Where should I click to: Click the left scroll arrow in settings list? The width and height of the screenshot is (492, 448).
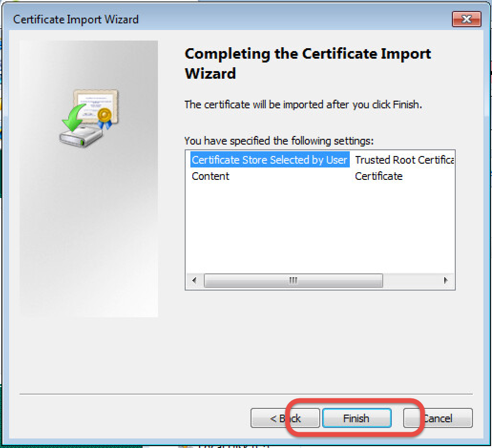point(194,281)
